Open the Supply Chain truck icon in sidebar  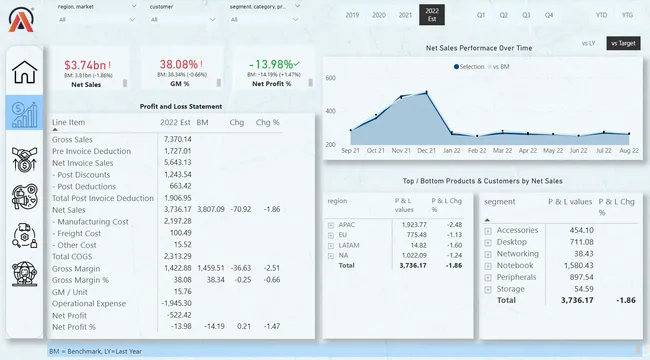click(x=24, y=235)
